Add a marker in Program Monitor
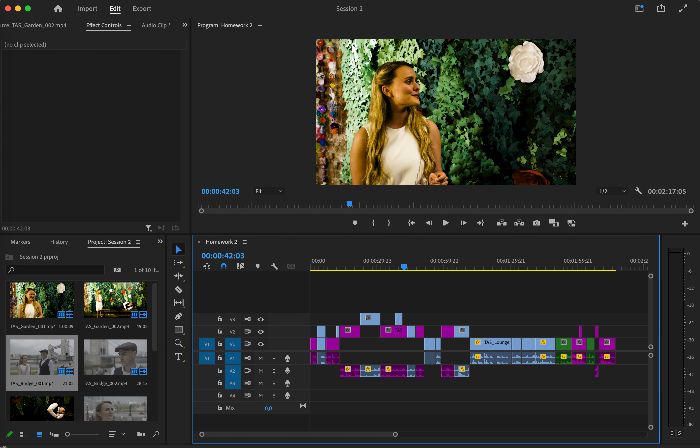This screenshot has height=448, width=700. (x=355, y=223)
